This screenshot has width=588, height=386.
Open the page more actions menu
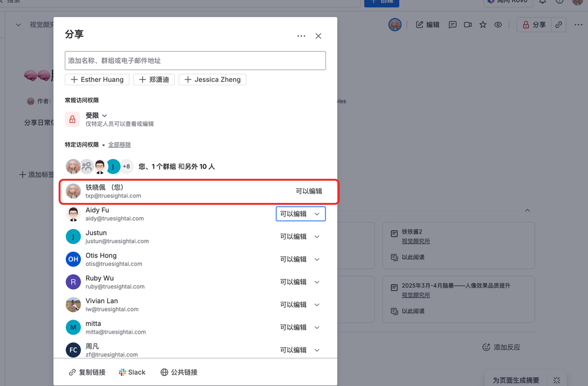tap(579, 24)
